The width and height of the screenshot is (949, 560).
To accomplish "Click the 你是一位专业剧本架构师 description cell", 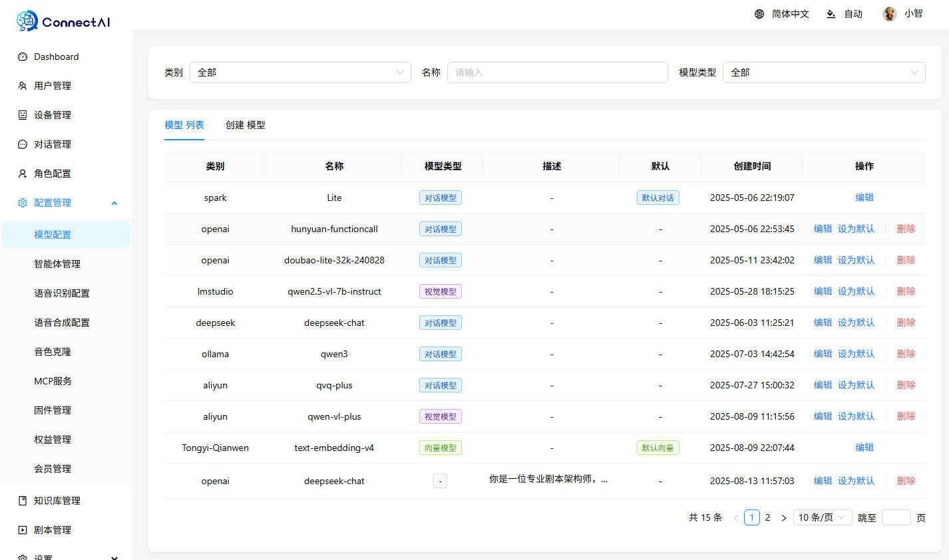I will pos(548,479).
